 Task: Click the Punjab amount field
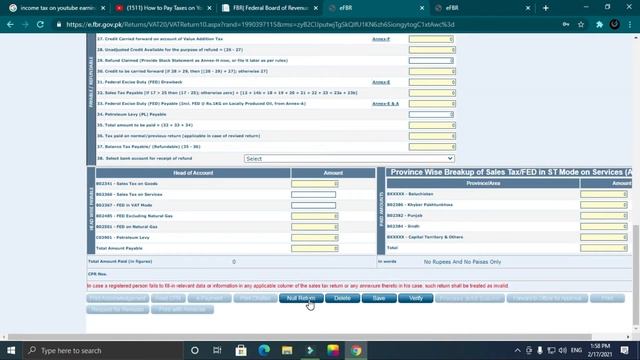tap(604, 216)
